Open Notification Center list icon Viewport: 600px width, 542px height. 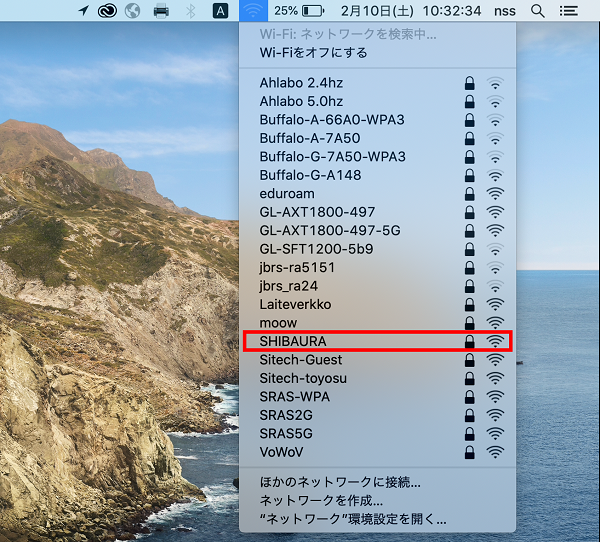point(569,11)
